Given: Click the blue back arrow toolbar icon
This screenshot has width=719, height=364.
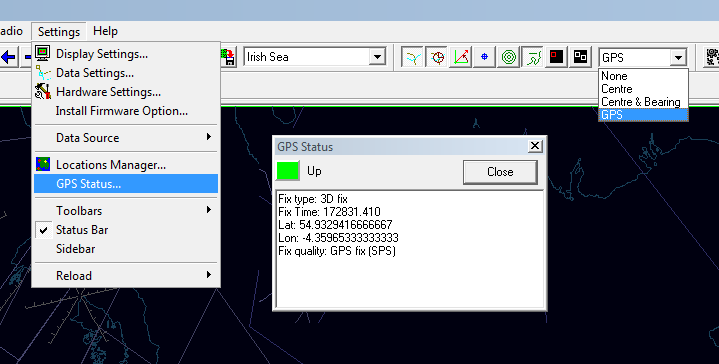Looking at the screenshot, I should tap(8, 57).
